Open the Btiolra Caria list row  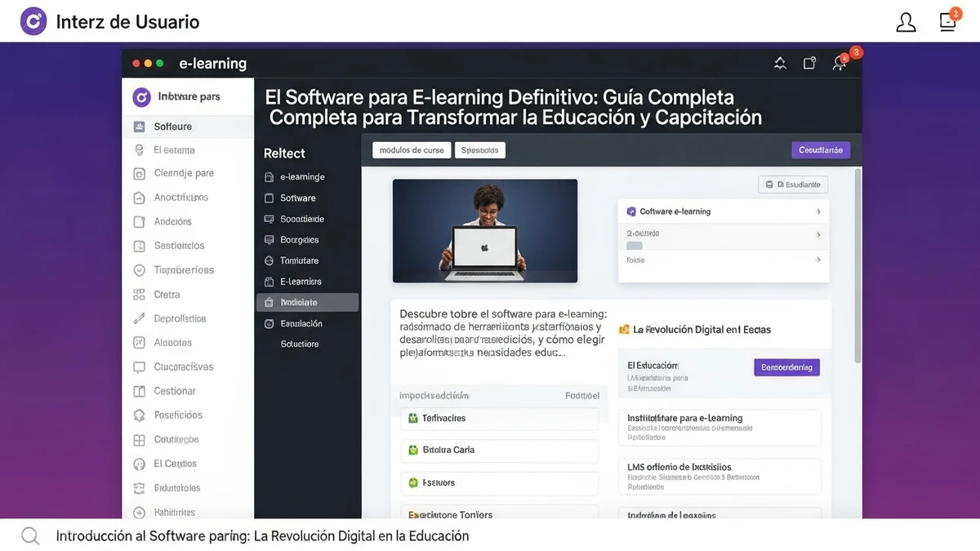coord(499,451)
